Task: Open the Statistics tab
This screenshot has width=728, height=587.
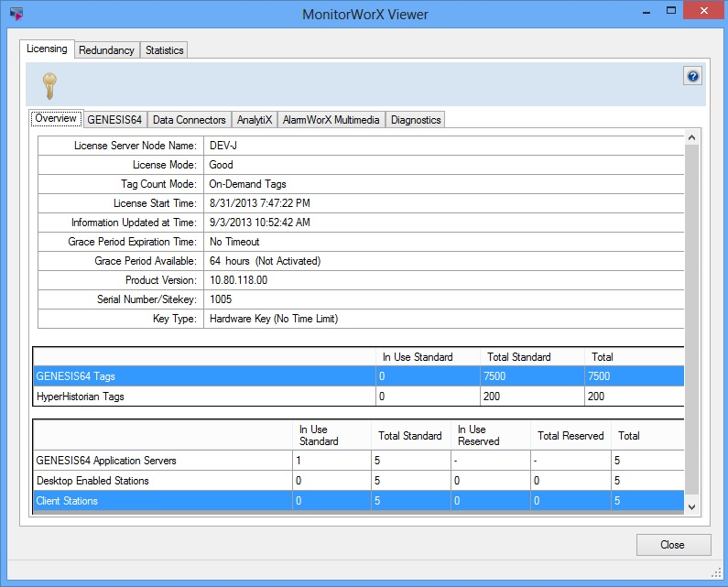Action: pyautogui.click(x=165, y=50)
